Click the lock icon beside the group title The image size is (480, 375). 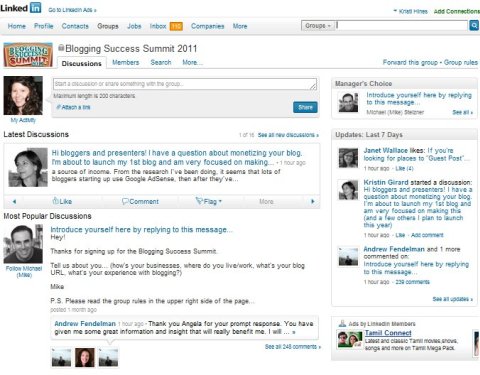(61, 48)
